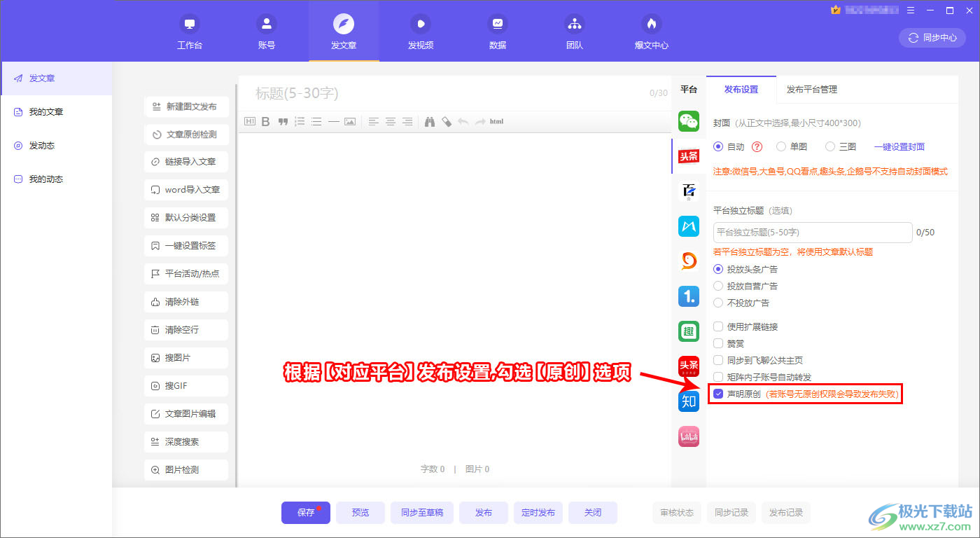Select the pink bilibili platform icon
Image resolution: width=980 pixels, height=538 pixels.
point(689,436)
